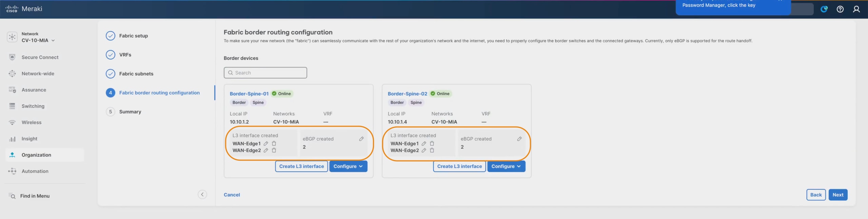Open Automation menu

(x=35, y=171)
